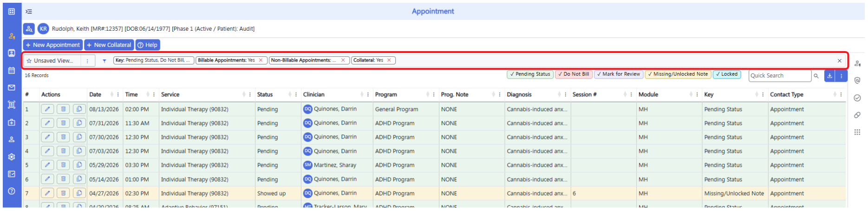
Task: Clear all filters with bar X
Action: [840, 61]
